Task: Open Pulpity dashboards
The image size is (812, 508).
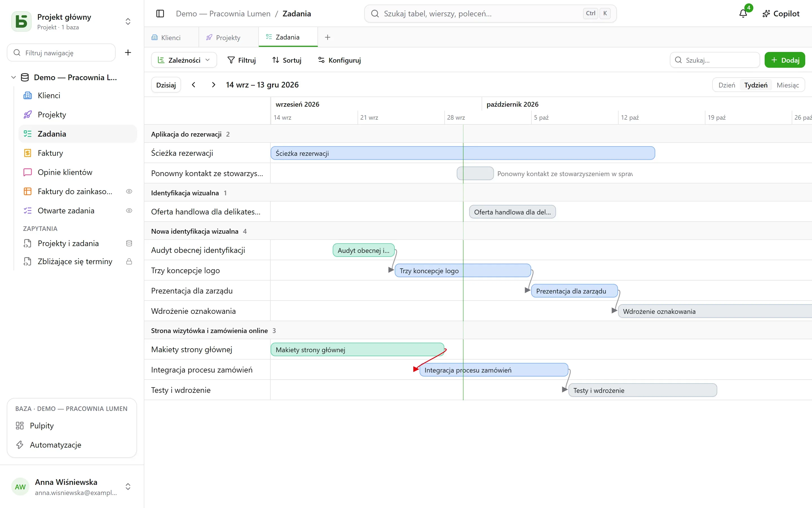Action: tap(72, 426)
